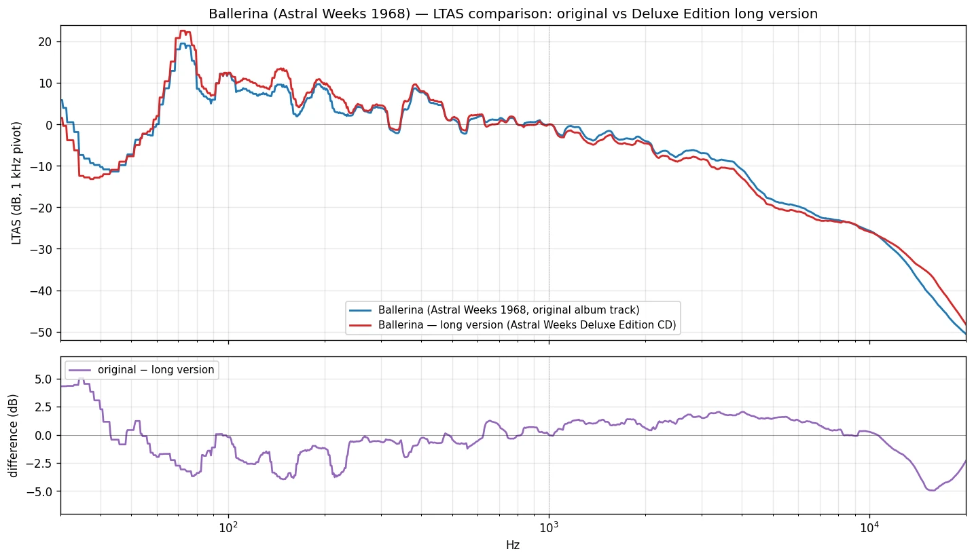Click the 'Hz' x-axis label
The image size is (974, 560).
point(513,545)
